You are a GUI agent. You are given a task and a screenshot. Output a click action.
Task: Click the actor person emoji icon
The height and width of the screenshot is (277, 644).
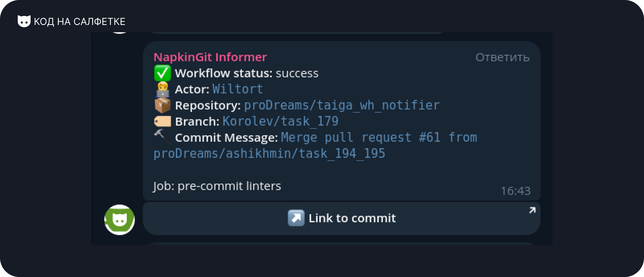point(163,89)
